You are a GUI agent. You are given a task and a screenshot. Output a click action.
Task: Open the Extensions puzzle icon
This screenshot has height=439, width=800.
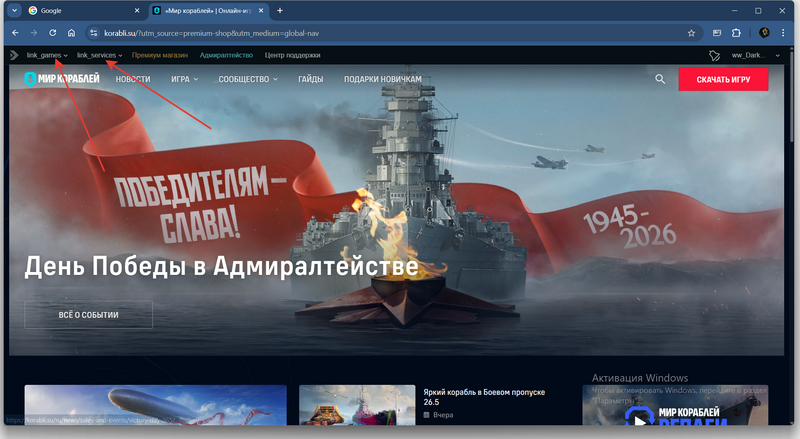click(x=736, y=33)
